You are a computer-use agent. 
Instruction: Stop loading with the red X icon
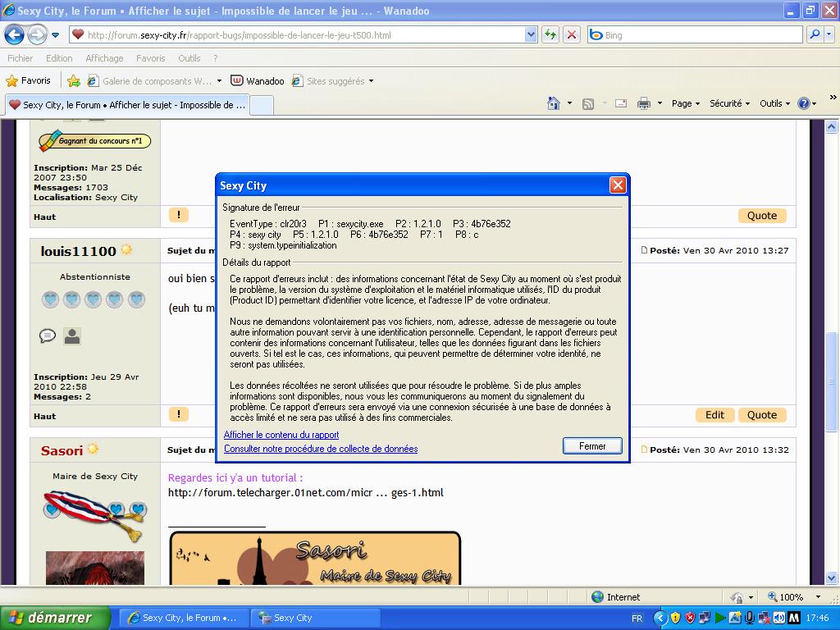(572, 34)
